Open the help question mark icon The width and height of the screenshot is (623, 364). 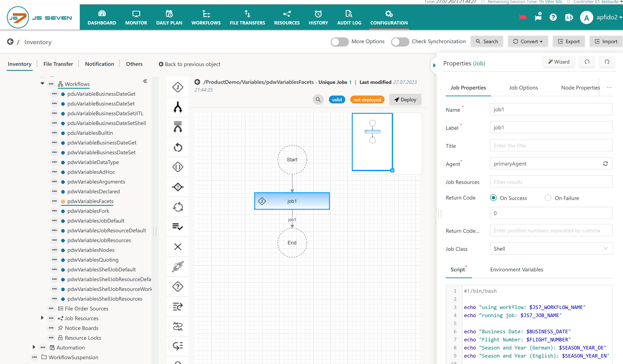pos(553,17)
